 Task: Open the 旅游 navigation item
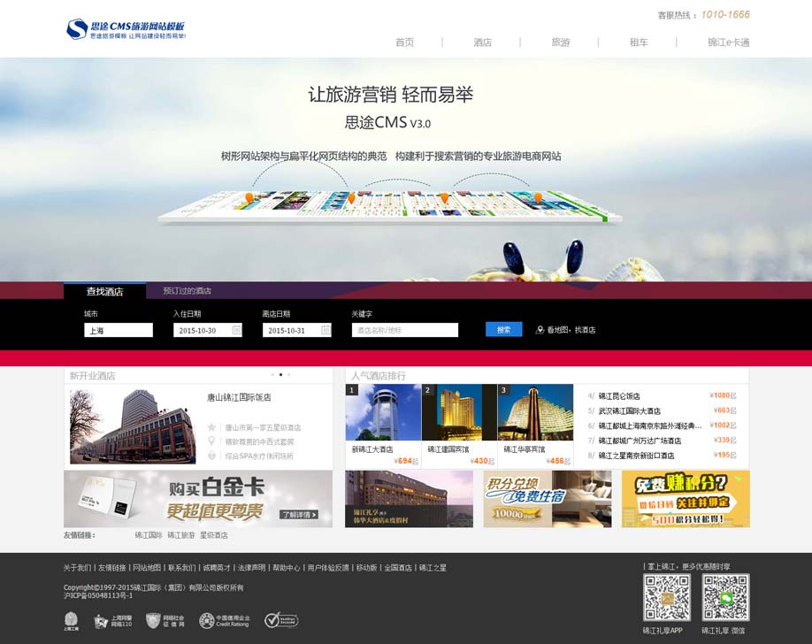point(560,42)
